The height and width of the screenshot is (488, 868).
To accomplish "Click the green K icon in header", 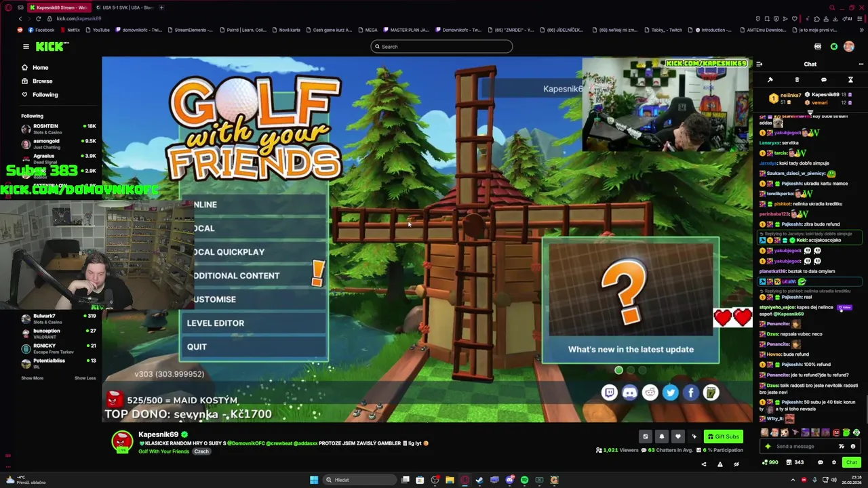I will click(x=833, y=47).
